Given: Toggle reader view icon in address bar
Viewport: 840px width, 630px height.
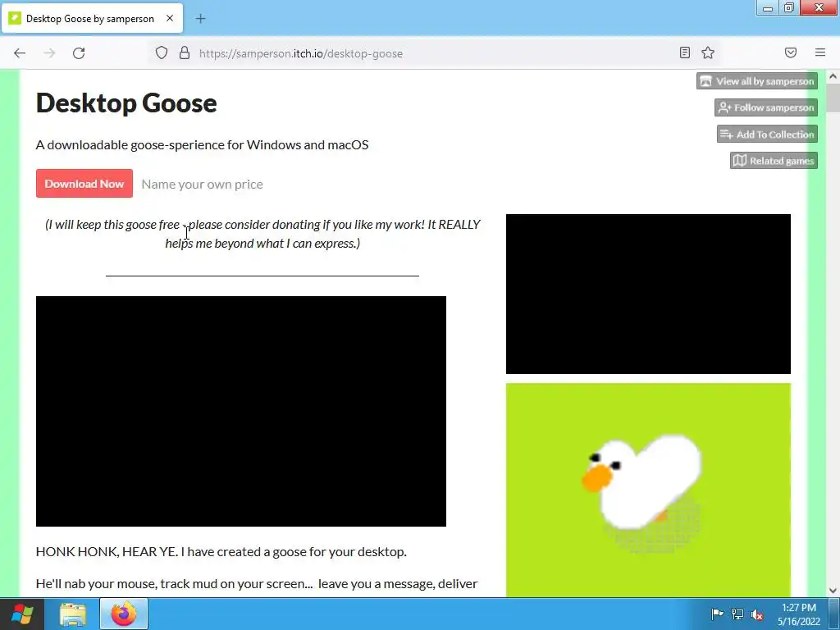Looking at the screenshot, I should pyautogui.click(x=685, y=52).
